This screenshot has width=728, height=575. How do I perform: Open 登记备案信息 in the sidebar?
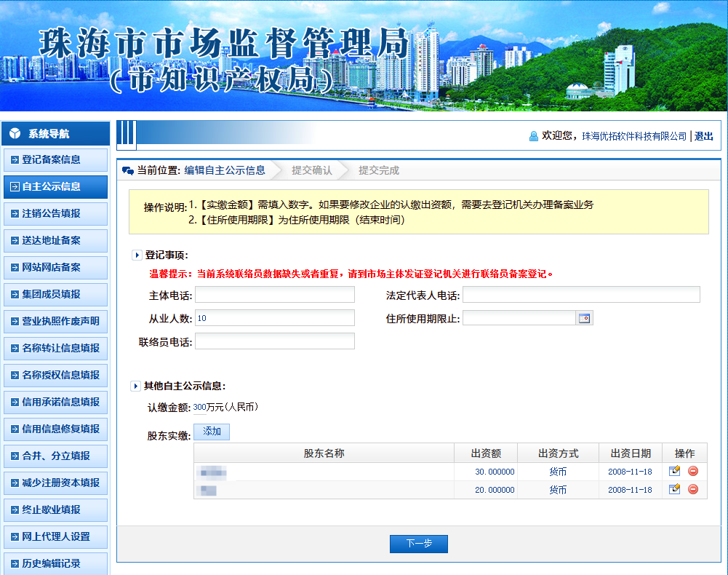[55, 159]
